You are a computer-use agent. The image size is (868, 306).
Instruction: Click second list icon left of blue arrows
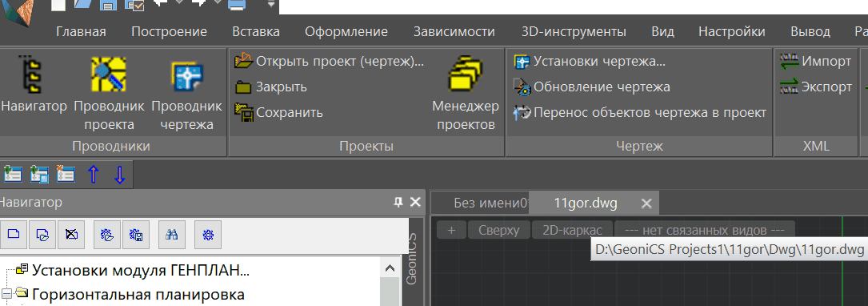(39, 174)
